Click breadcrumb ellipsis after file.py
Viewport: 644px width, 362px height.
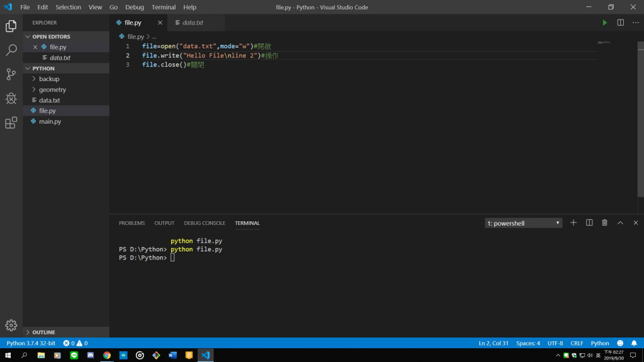pyautogui.click(x=154, y=36)
